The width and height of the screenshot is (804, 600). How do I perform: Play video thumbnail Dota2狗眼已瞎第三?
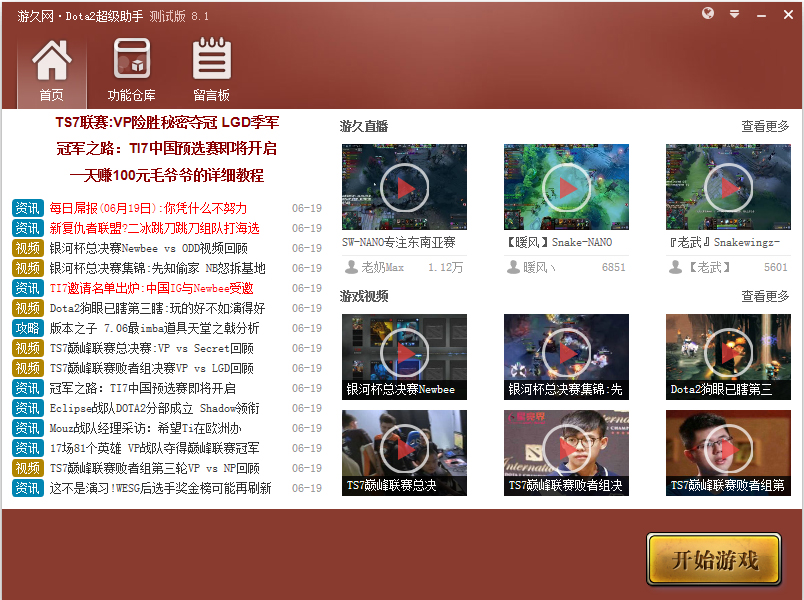coord(728,357)
